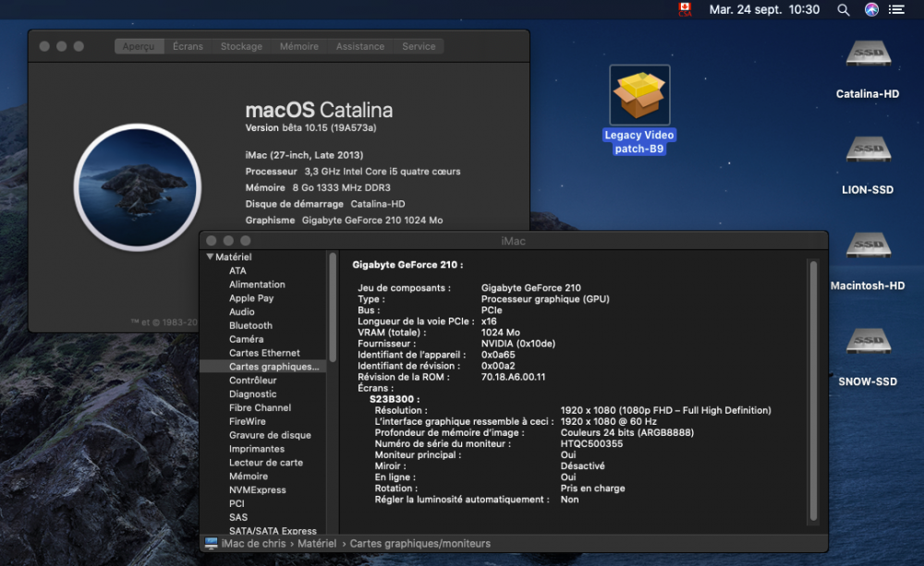Click 'iMac de chris' in the path bar
Image resolution: width=924 pixels, height=566 pixels.
(x=253, y=544)
